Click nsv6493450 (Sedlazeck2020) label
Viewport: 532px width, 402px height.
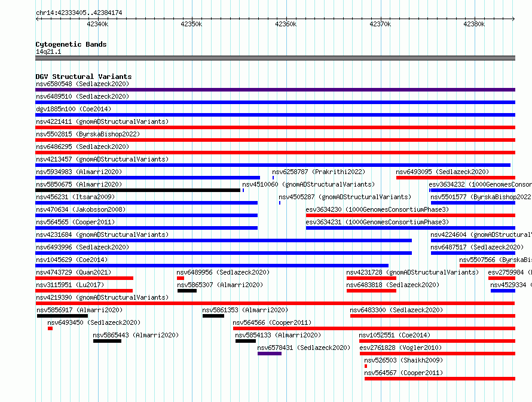tap(94, 322)
